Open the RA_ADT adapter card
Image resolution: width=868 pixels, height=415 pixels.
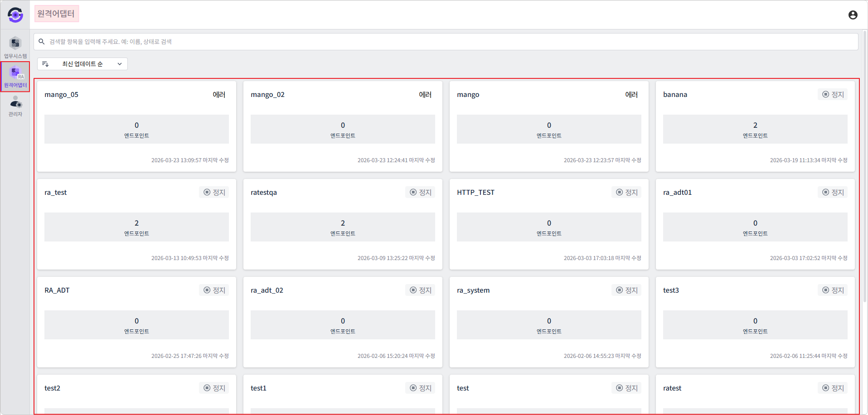click(x=136, y=322)
